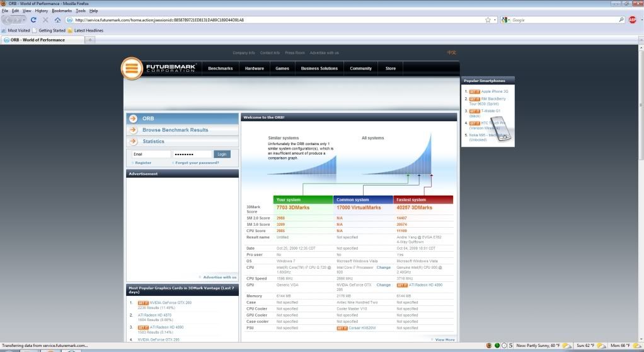Click the site identity icon in address bar
This screenshot has width=644, height=352.
(x=69, y=20)
